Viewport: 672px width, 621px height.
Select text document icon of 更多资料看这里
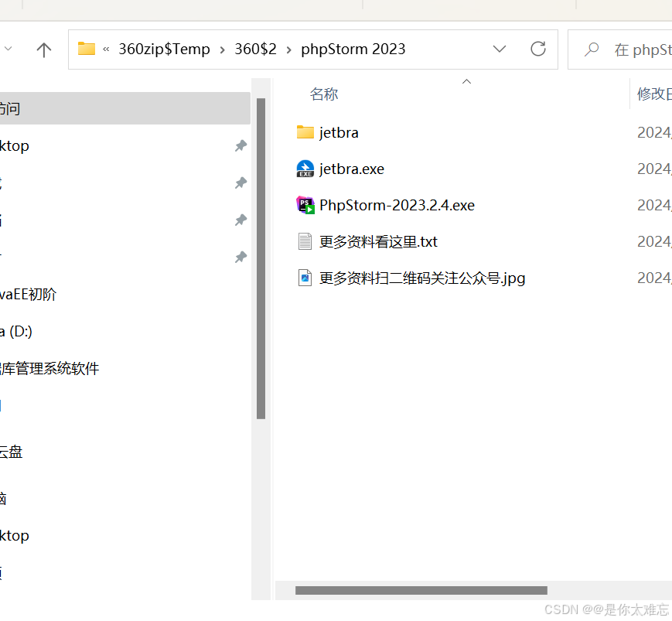pos(305,241)
